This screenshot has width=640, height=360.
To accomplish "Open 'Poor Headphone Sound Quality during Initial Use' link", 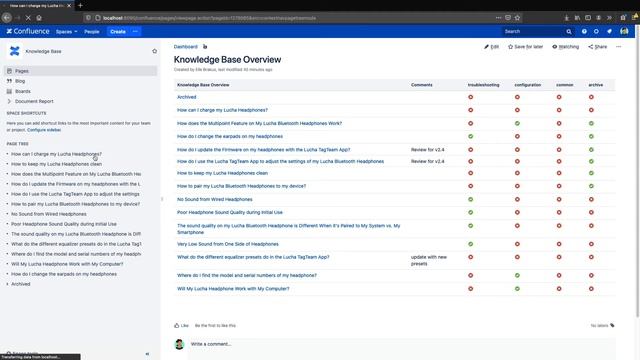I will click(x=230, y=212).
